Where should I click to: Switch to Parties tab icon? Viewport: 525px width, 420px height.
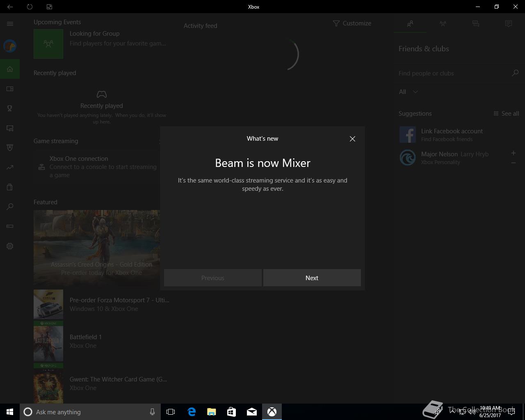tap(443, 24)
